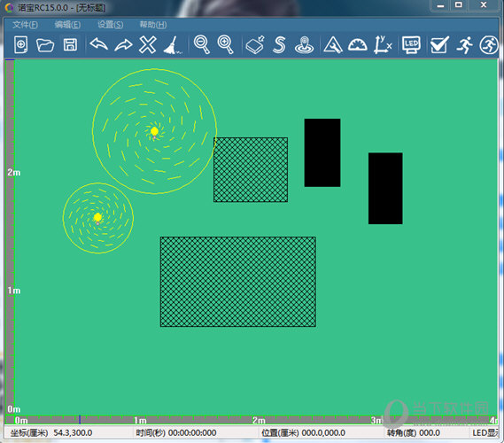Click the 转角(度) 000.0 status field
Viewport: 504px width, 443px height.
pyautogui.click(x=414, y=432)
